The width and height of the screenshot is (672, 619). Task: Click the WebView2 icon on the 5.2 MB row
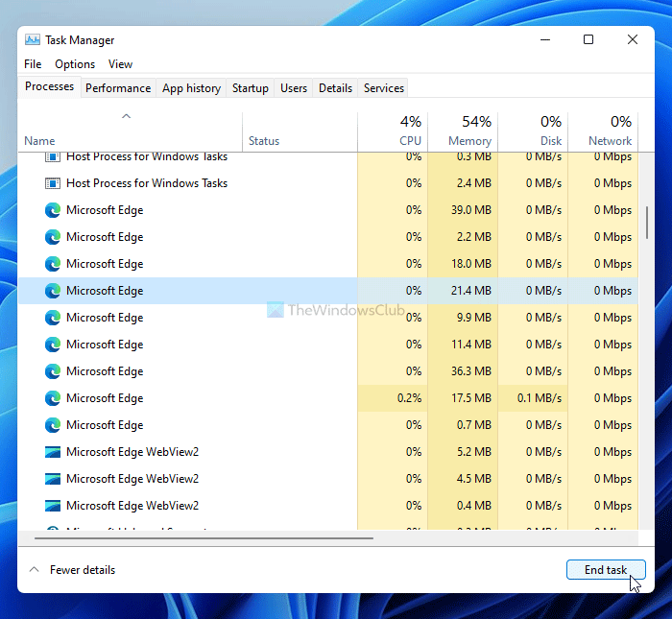[53, 452]
